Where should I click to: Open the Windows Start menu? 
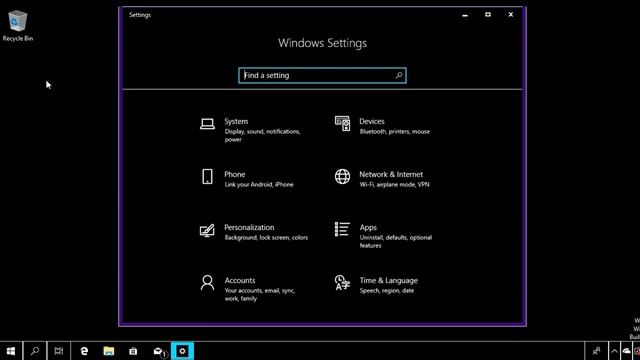(x=11, y=351)
